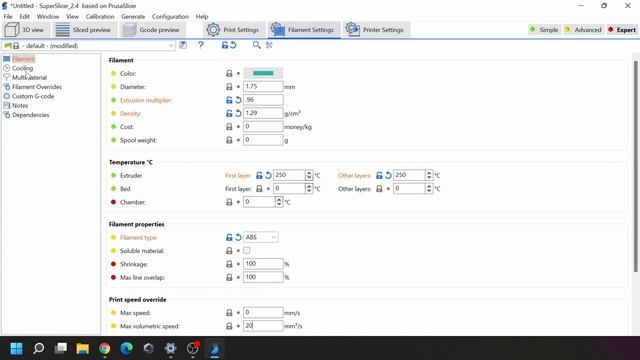Click the unlock icon beside Density

229,113
